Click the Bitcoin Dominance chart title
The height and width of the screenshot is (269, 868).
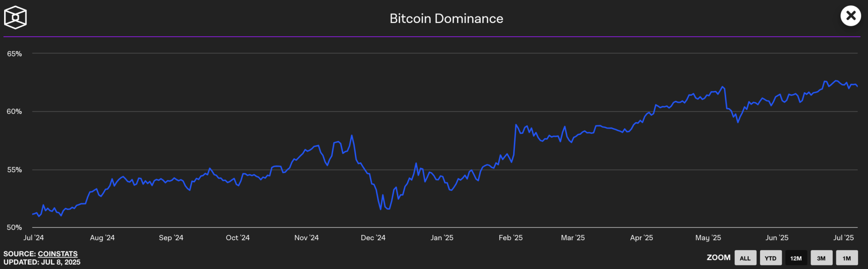(x=446, y=19)
